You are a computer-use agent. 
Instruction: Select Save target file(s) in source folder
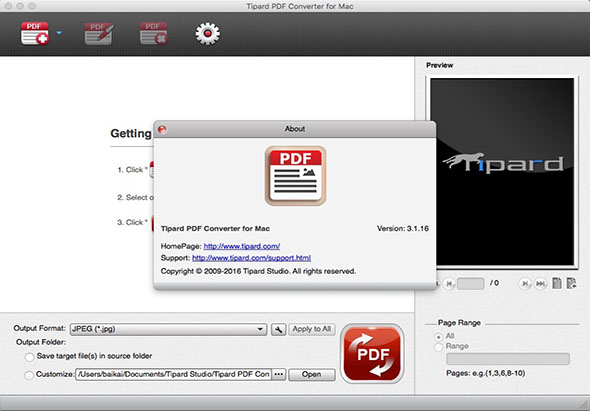[x=29, y=357]
